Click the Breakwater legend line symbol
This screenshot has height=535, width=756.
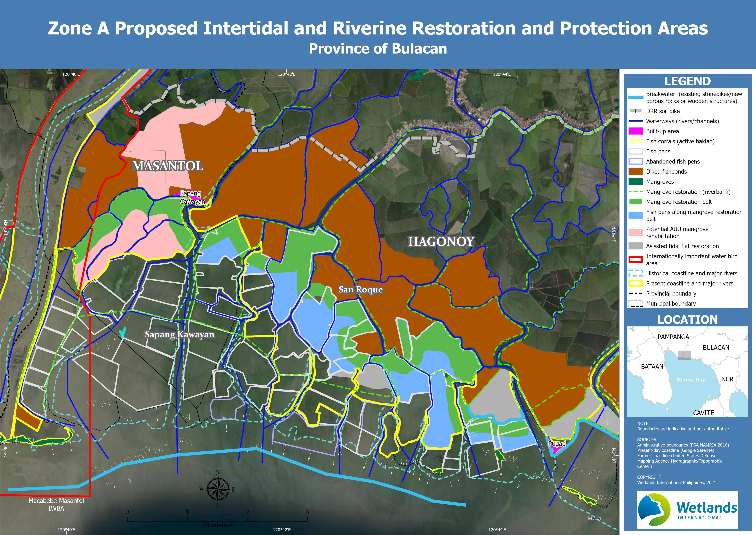click(635, 97)
